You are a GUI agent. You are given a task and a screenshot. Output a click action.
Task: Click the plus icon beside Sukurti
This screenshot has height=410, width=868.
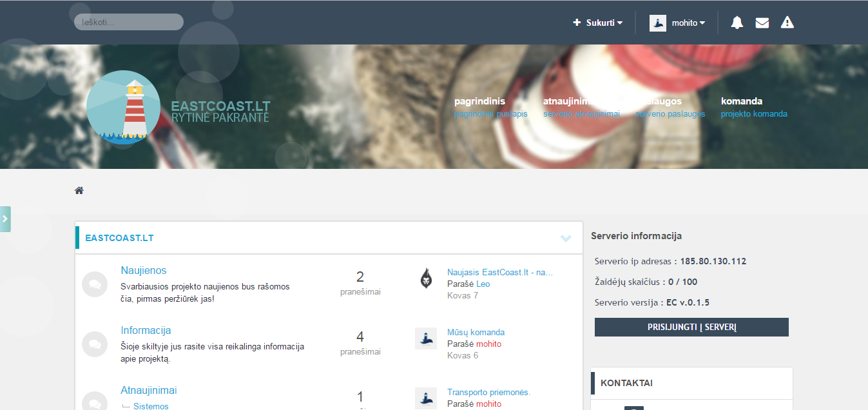(577, 23)
